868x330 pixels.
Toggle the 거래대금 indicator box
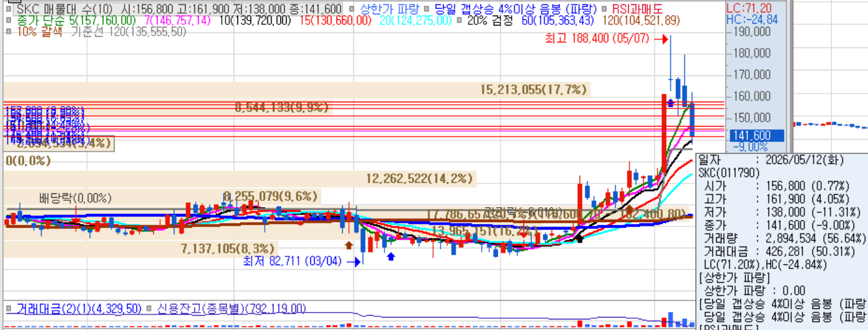(9, 308)
